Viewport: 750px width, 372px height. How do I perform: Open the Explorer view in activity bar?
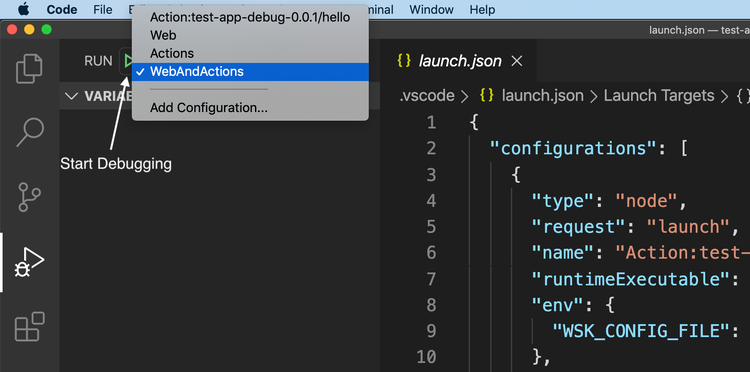(29, 69)
